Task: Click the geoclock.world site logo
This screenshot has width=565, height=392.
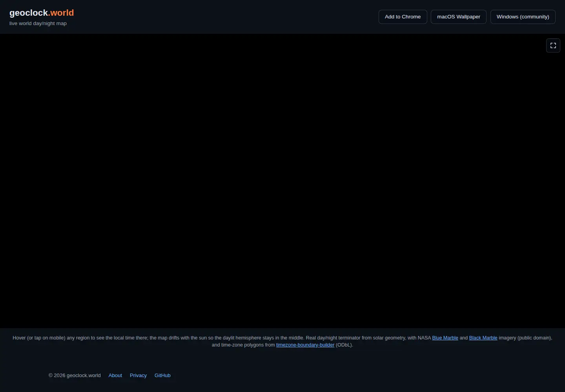Action: [42, 13]
